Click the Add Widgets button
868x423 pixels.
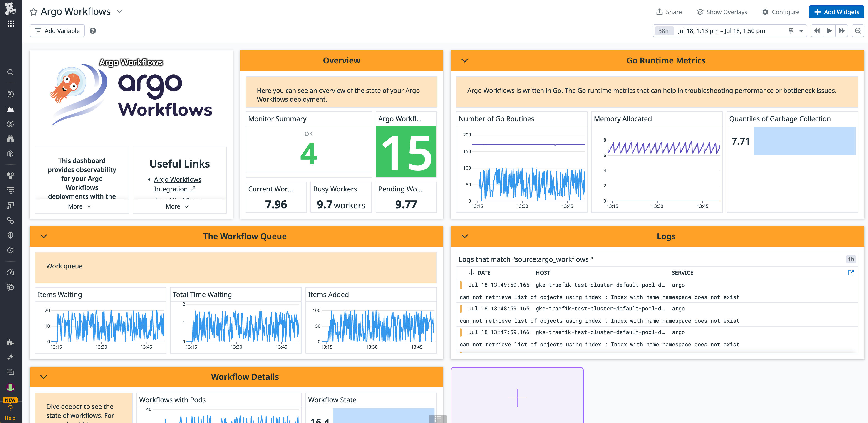coord(836,12)
